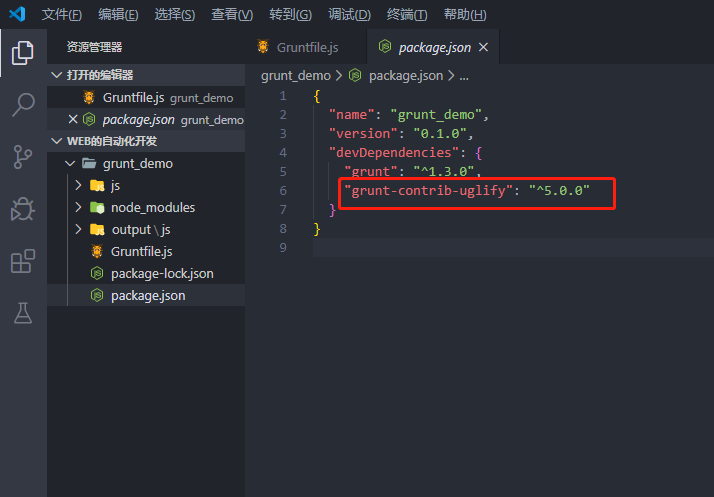
Task: Click the package.json node icon in file tree
Action: point(97,295)
